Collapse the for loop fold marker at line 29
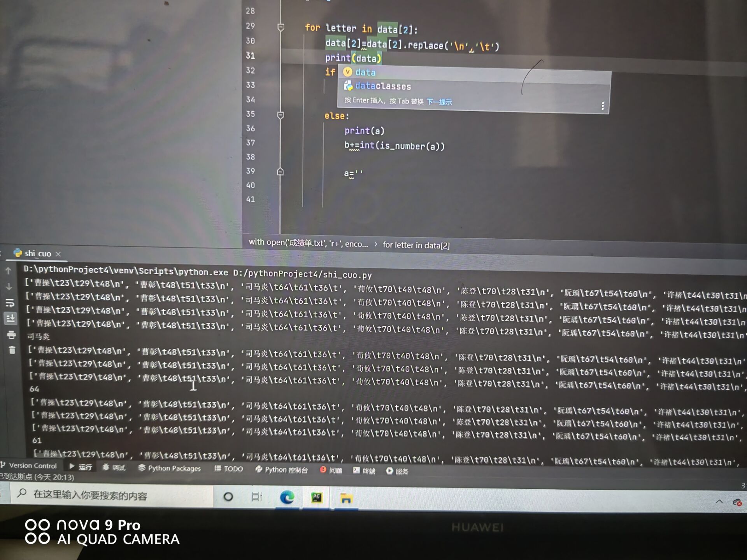 click(x=281, y=27)
